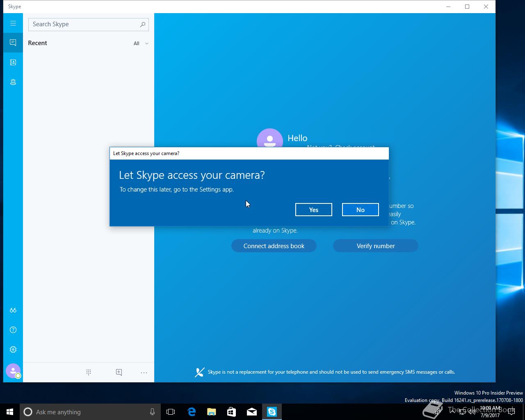Click the profile avatar in sidebar
This screenshot has height=420, width=525.
point(13,371)
